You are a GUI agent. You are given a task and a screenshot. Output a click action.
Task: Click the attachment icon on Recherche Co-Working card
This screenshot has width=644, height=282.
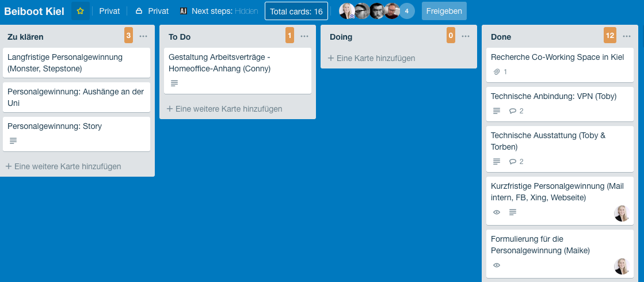497,72
